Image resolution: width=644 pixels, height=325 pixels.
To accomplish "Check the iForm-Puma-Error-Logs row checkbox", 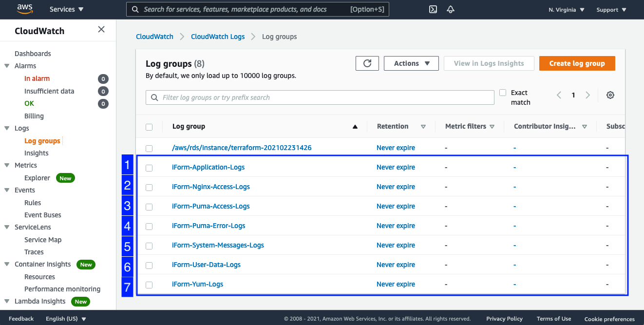I will [149, 226].
